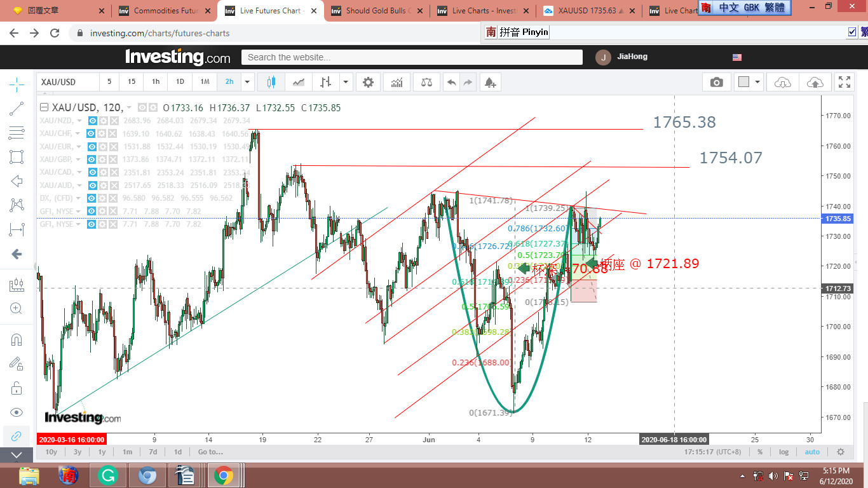Select the bar chart style icon
Screen dimensions: 868x488
tap(326, 82)
